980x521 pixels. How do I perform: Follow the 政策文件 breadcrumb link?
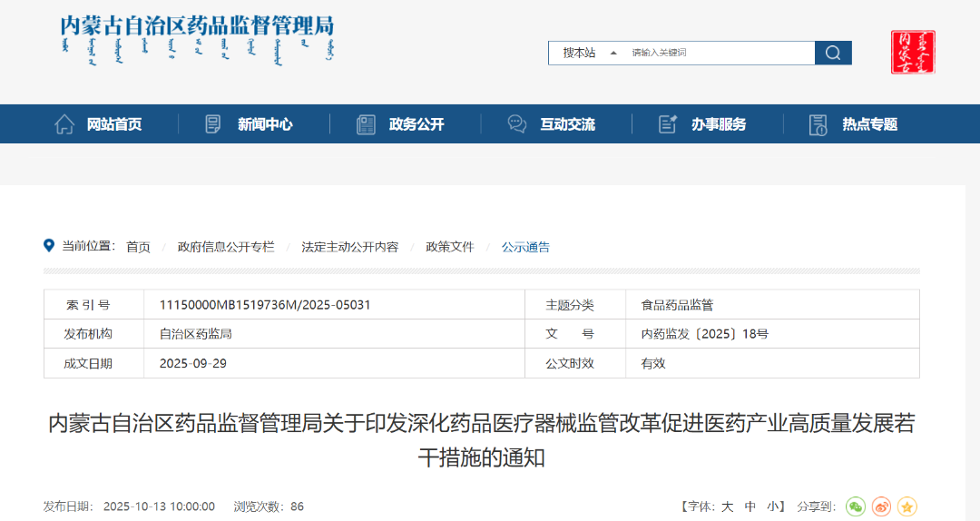pyautogui.click(x=450, y=247)
